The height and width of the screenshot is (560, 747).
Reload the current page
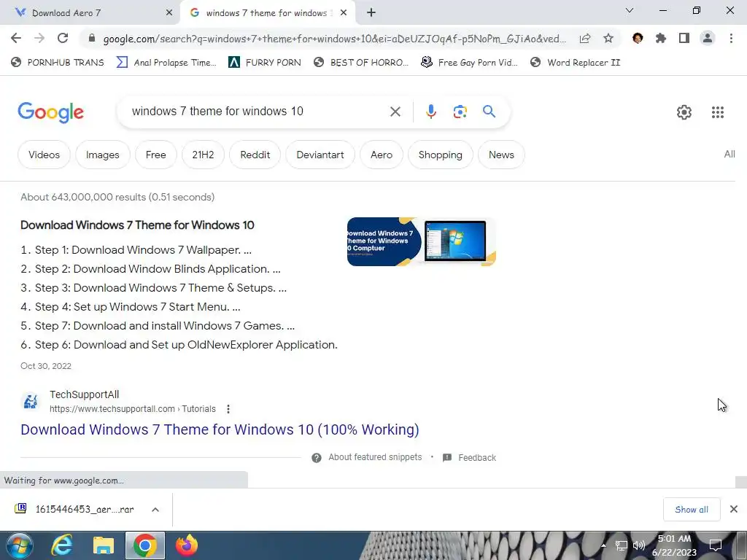pos(63,38)
